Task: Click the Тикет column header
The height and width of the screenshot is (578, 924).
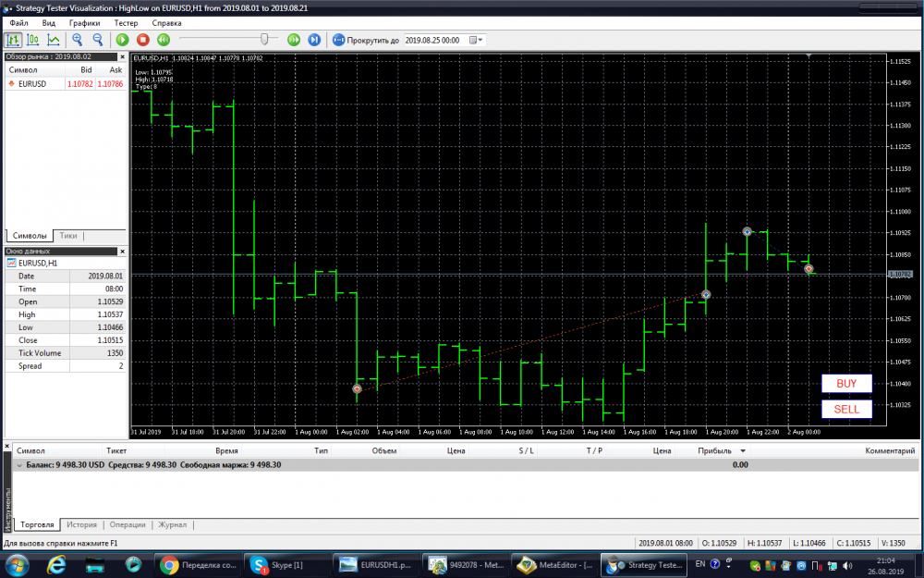Action: click(x=116, y=450)
